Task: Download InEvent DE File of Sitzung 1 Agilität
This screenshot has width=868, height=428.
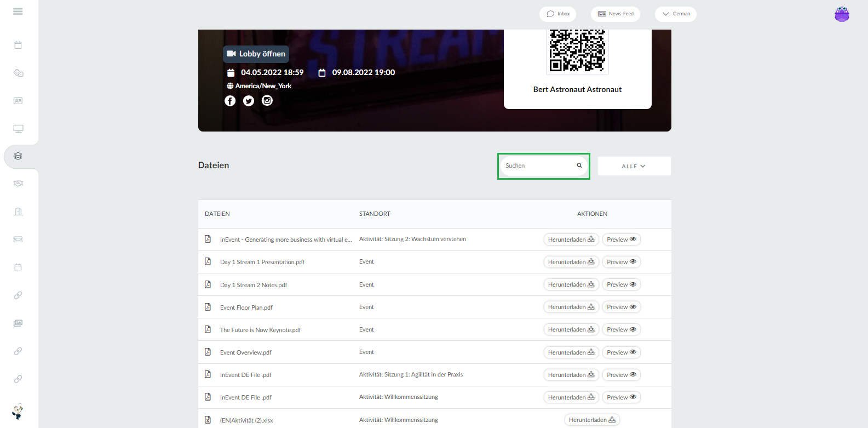Action: click(571, 375)
